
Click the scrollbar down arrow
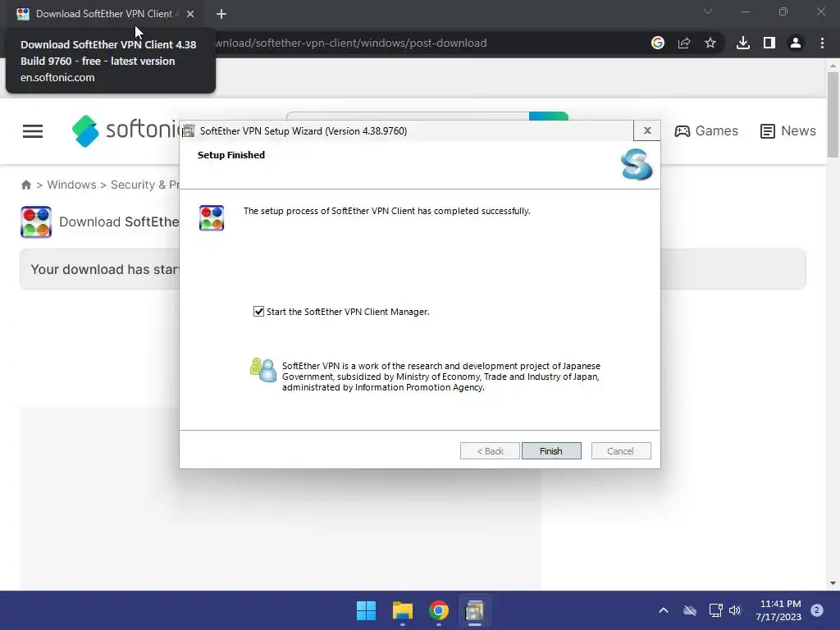tap(833, 583)
